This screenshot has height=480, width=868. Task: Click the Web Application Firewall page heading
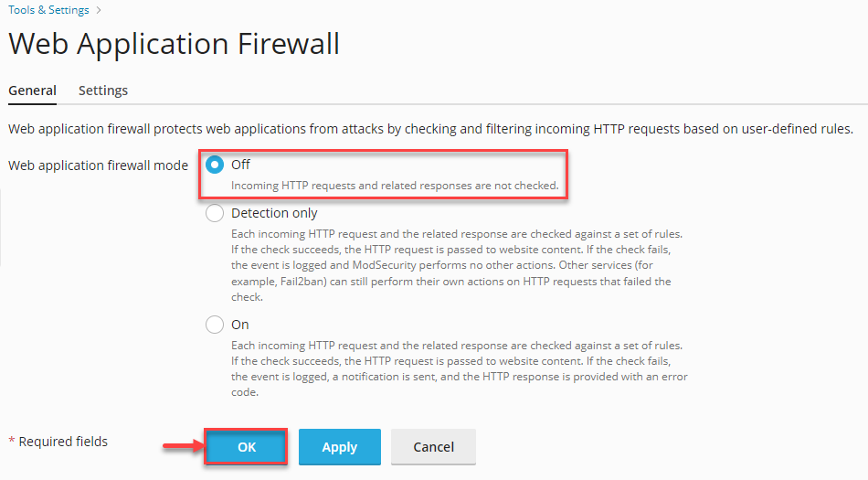click(174, 44)
